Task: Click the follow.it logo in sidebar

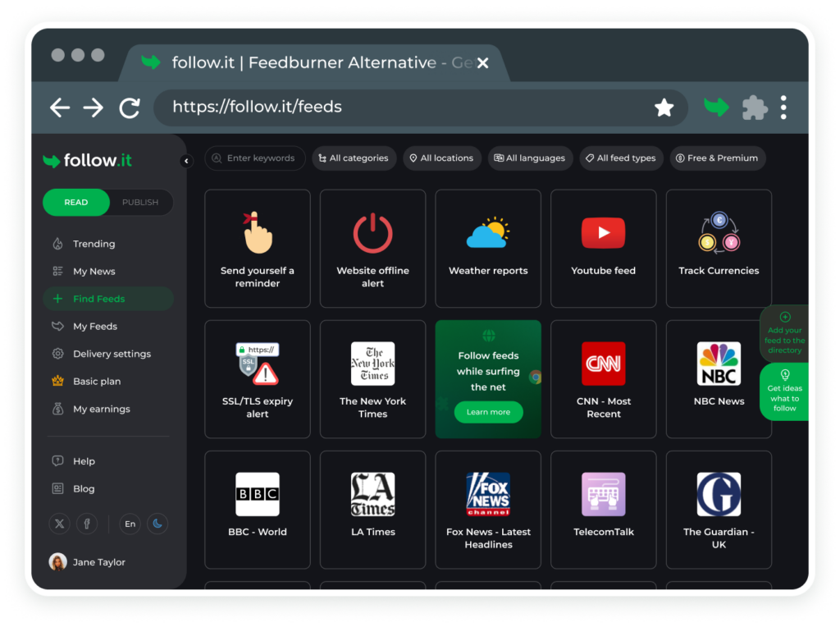Action: pyautogui.click(x=87, y=160)
